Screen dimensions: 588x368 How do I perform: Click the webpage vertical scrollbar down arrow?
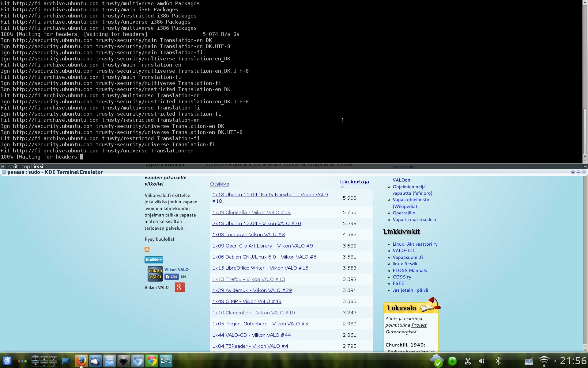coord(585,350)
